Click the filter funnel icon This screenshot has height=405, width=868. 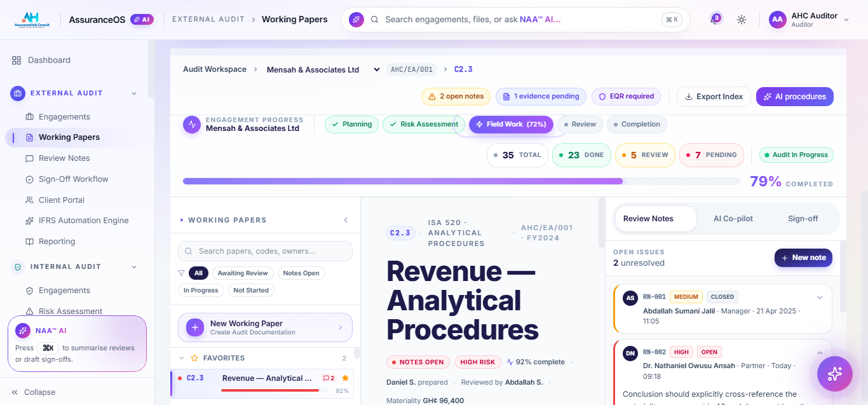point(182,273)
